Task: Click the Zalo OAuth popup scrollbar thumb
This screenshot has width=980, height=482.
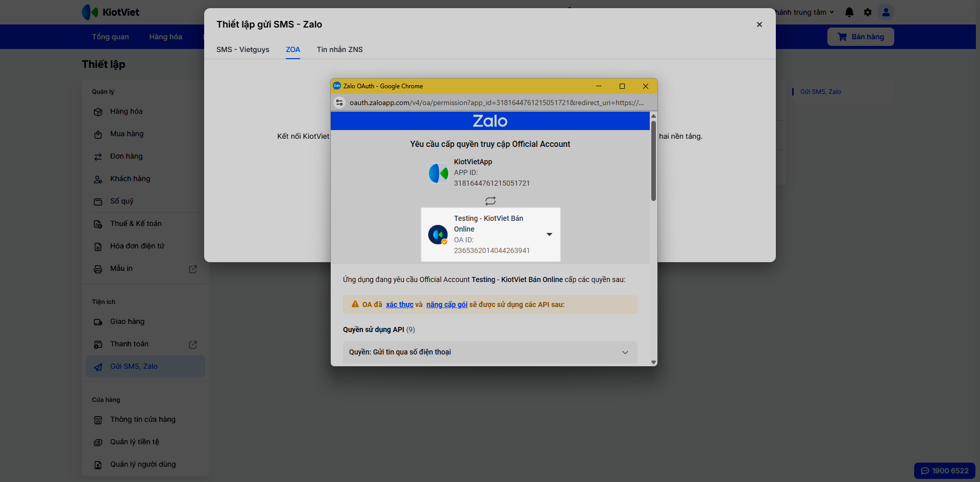Action: pyautogui.click(x=653, y=161)
